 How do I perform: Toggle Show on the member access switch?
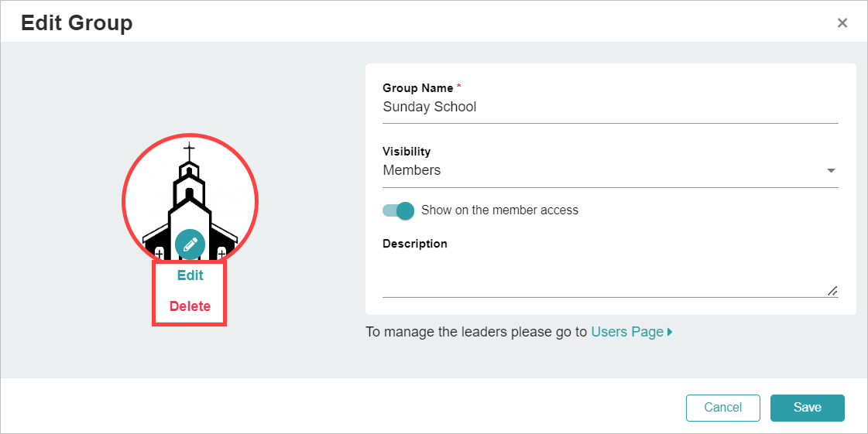click(x=399, y=210)
